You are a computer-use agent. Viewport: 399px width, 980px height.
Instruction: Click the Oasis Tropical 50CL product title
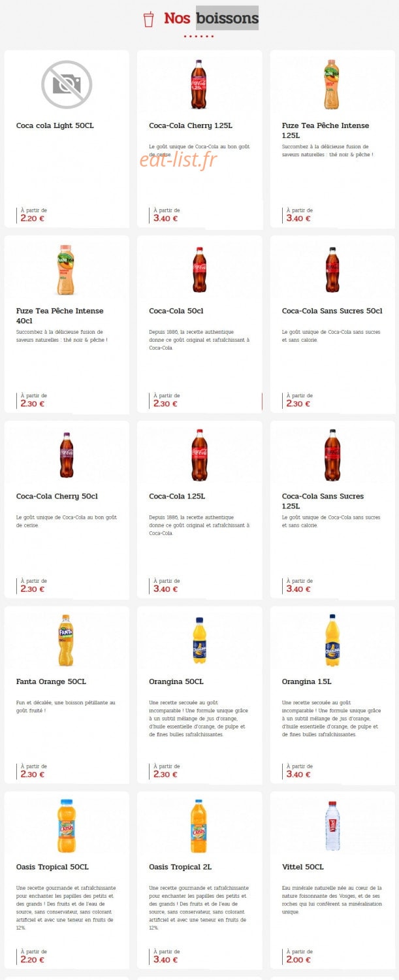52,867
